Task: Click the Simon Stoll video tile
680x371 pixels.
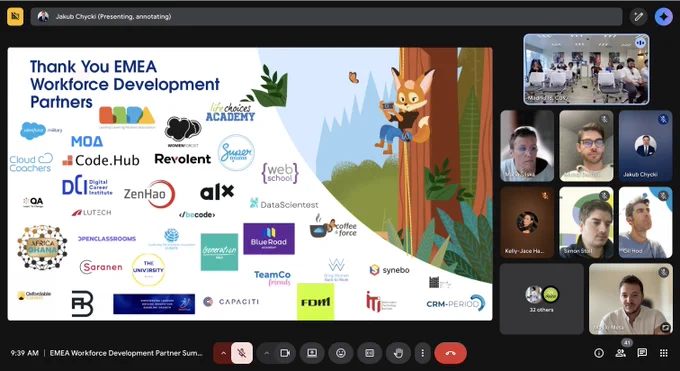Action: tap(586, 222)
